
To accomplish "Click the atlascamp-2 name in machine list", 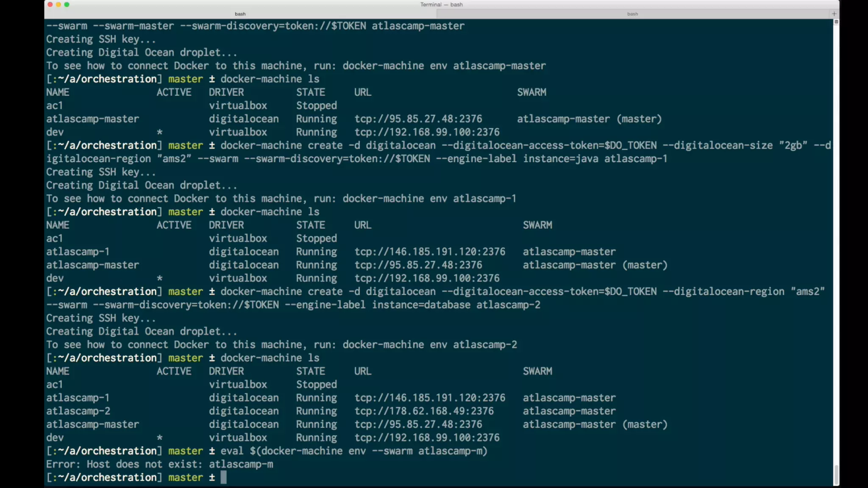I will 78,411.
